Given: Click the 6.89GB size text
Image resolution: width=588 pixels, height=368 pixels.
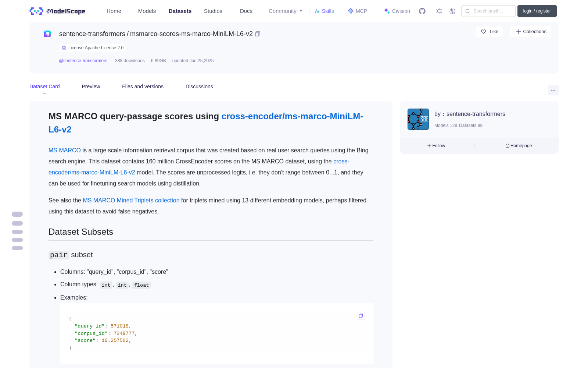Looking at the screenshot, I should [158, 61].
